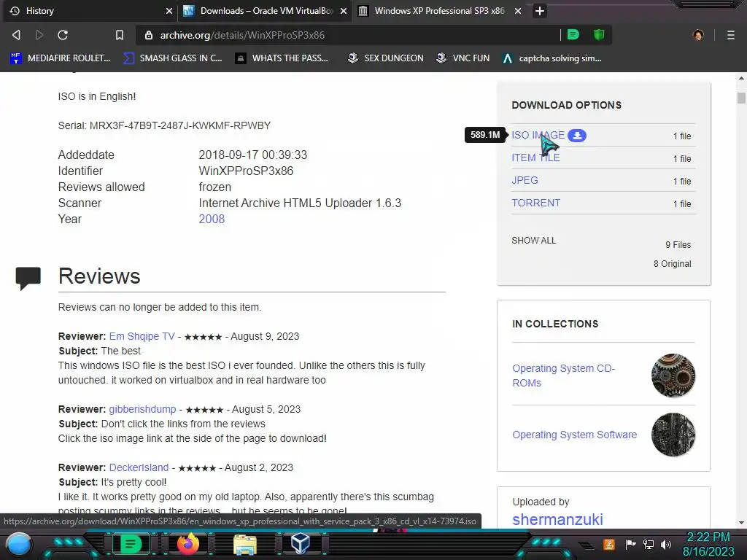This screenshot has height=560, width=747.
Task: Open the captcha solving sim... bookmark
Action: (552, 58)
